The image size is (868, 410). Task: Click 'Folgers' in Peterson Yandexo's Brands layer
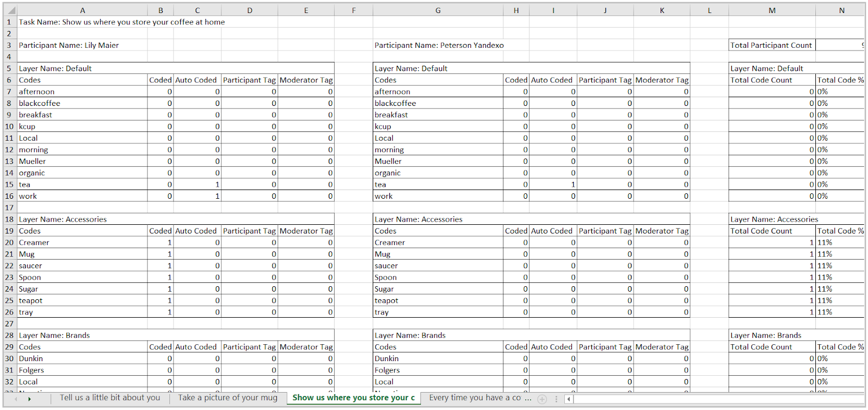(438, 370)
